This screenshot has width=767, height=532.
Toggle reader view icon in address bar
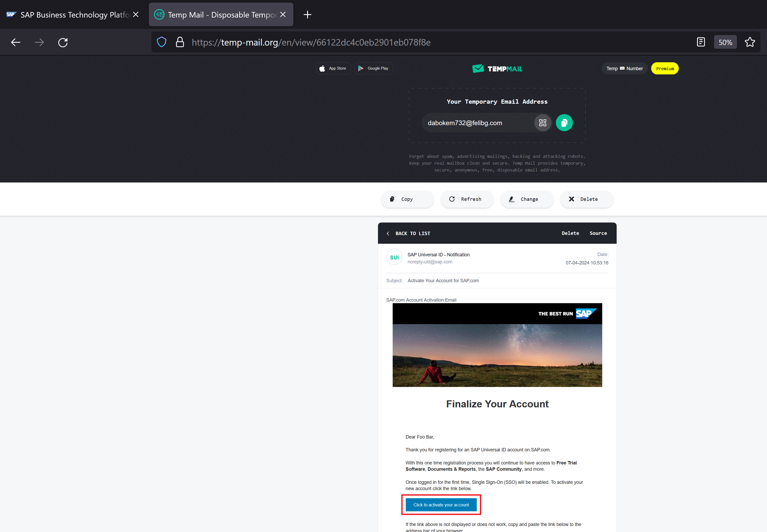click(x=701, y=42)
